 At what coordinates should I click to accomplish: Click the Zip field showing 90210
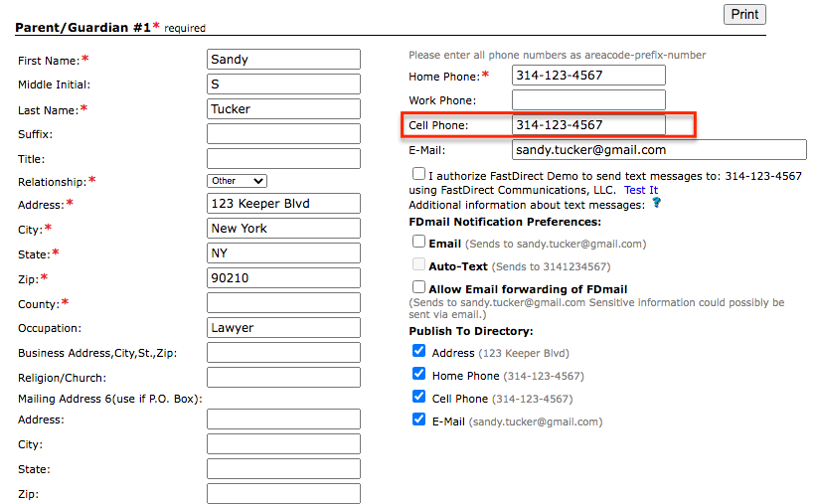283,278
